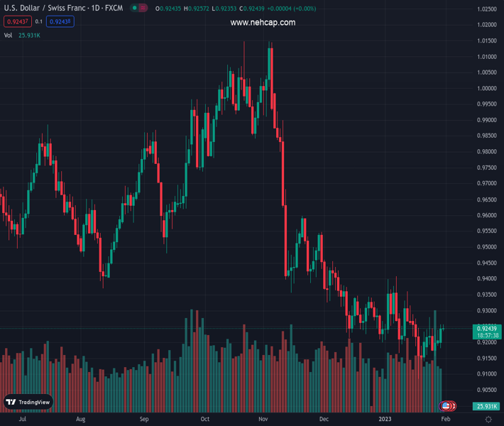The image size is (504, 426).
Task: Click the 1.00000 price level on axis
Action: (486, 89)
